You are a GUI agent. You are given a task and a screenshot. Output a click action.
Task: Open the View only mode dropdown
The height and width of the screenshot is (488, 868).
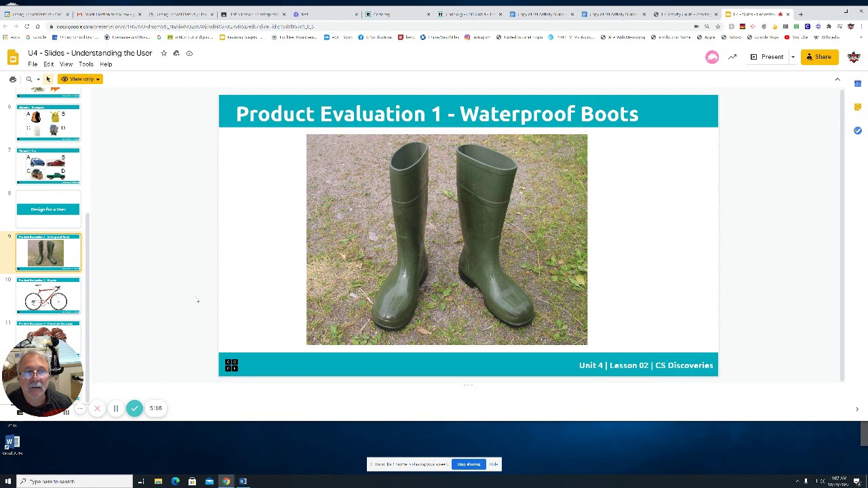coord(81,79)
